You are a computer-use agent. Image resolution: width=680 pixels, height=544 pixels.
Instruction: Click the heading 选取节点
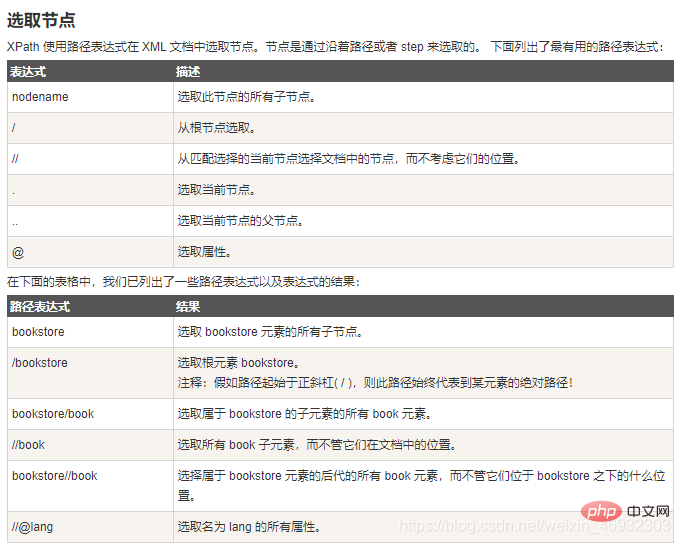point(41,20)
